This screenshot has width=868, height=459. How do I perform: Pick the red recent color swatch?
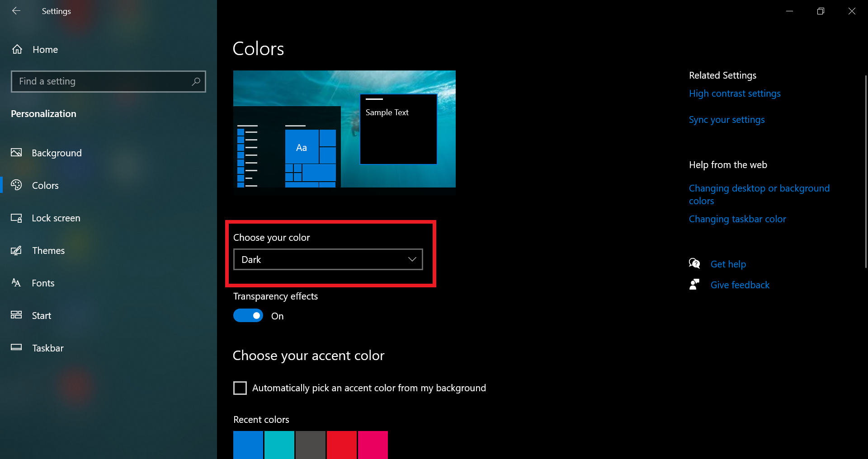pyautogui.click(x=342, y=445)
